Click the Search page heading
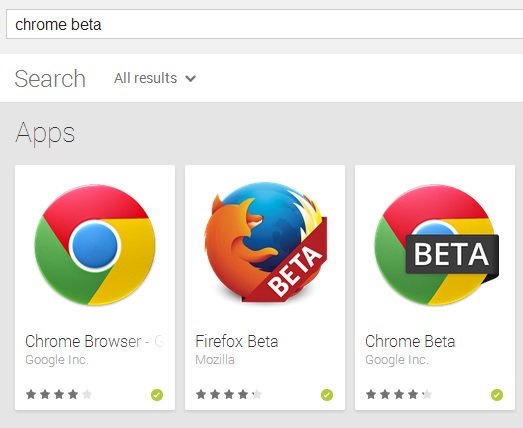 tap(50, 79)
